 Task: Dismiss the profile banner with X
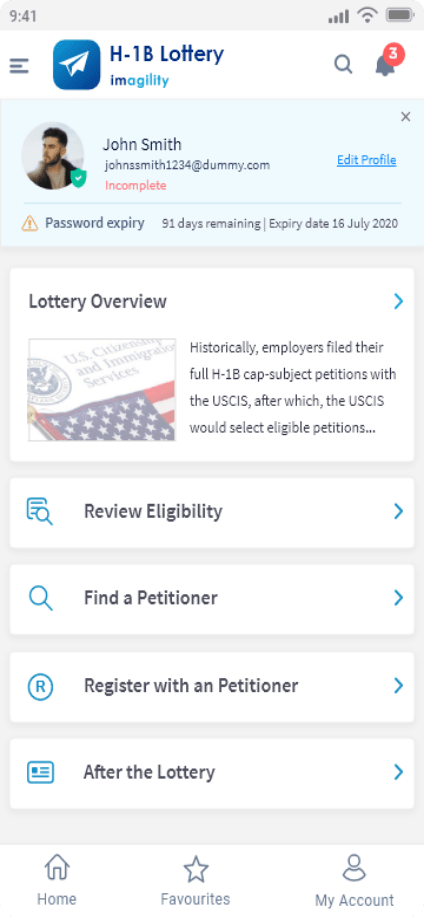(405, 117)
